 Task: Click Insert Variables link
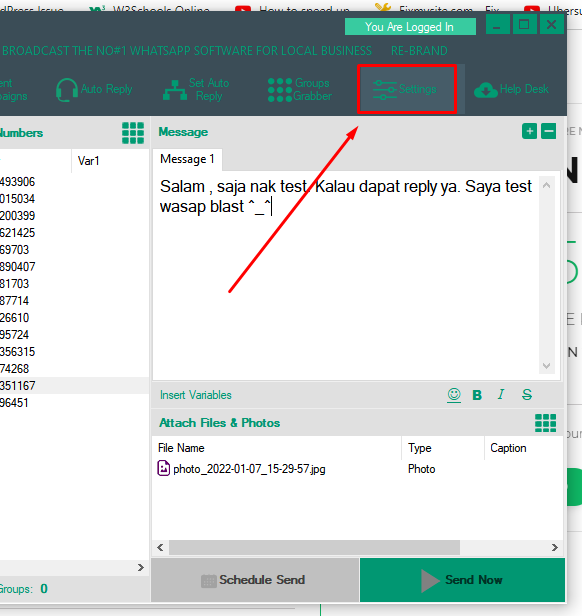pyautogui.click(x=196, y=395)
